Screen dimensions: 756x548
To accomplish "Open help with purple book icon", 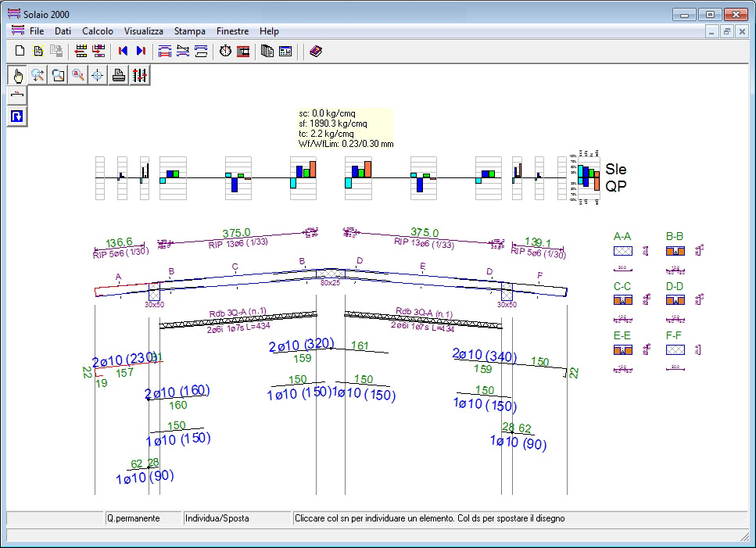I will pos(316,51).
